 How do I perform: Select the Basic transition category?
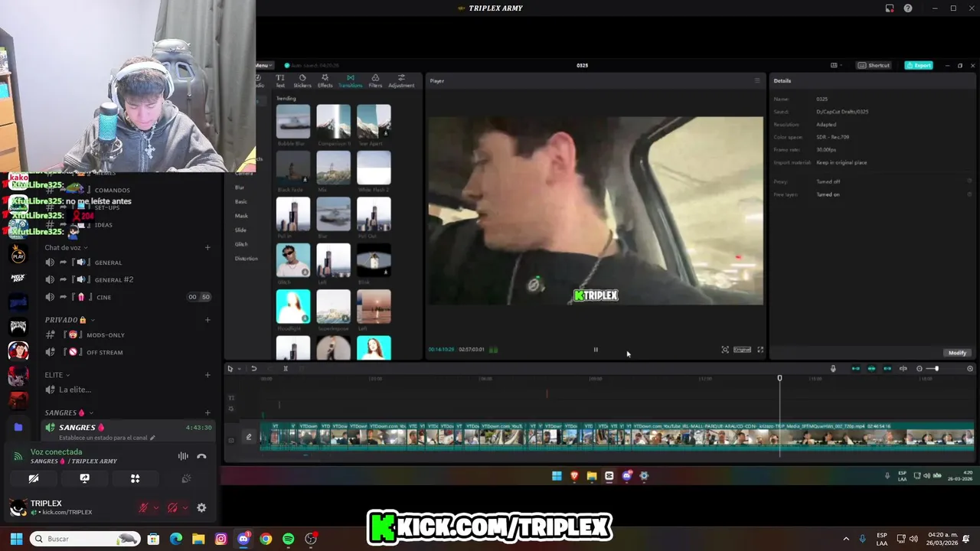pos(241,201)
